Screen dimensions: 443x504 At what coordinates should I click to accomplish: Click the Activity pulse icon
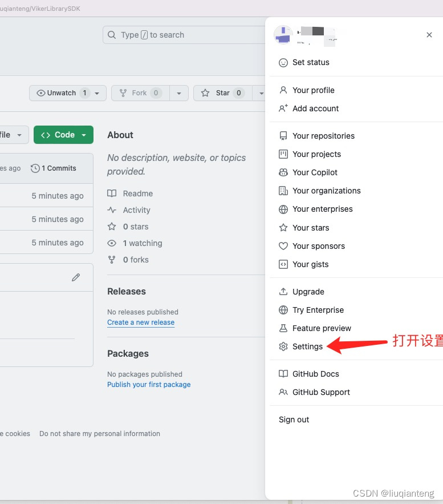tap(112, 210)
